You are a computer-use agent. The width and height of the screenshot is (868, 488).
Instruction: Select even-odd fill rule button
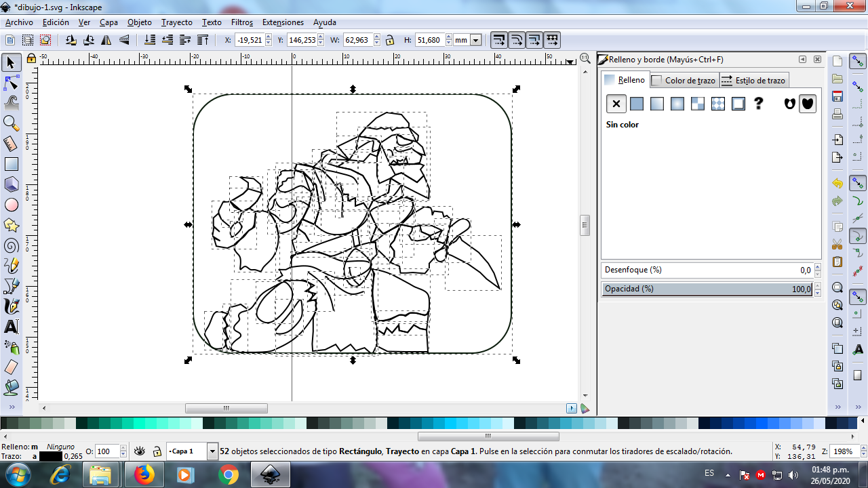(x=789, y=103)
